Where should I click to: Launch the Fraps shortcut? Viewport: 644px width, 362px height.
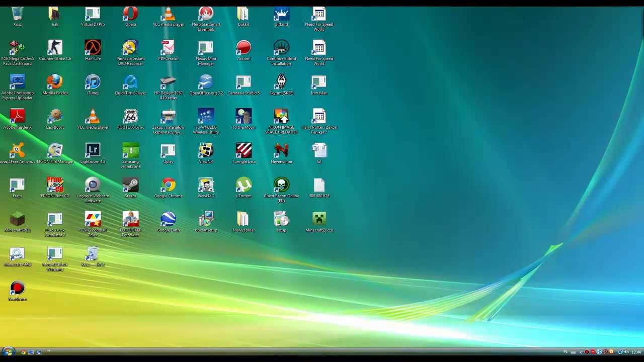point(17,188)
